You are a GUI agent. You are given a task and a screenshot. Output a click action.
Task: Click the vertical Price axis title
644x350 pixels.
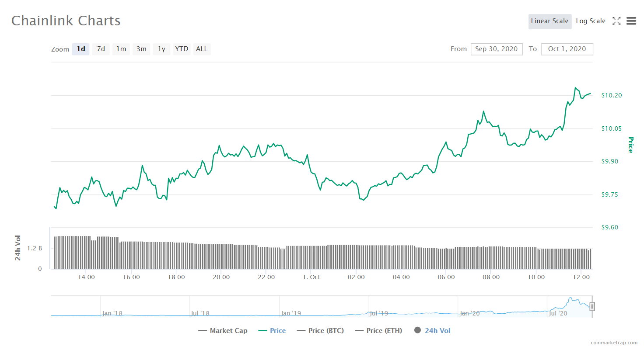(630, 145)
